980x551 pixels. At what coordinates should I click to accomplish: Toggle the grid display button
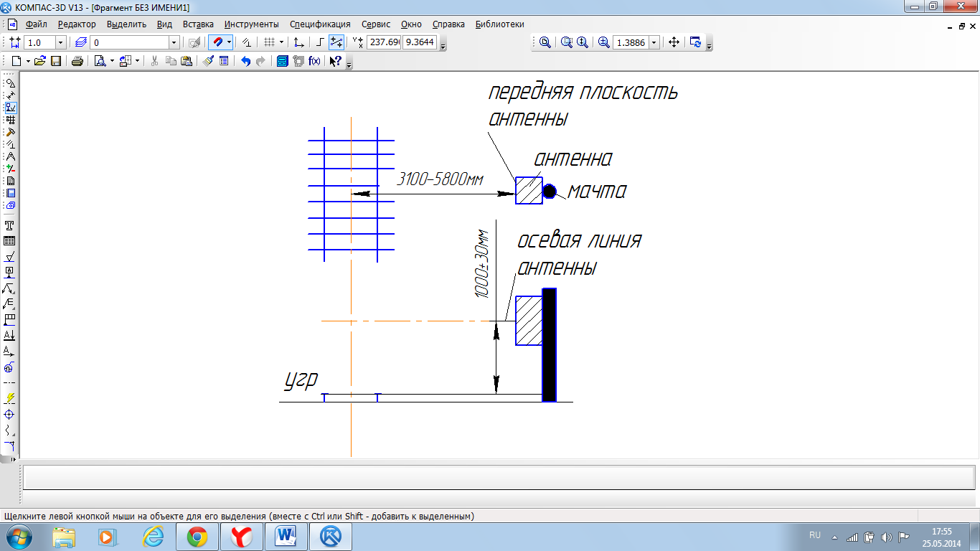269,42
